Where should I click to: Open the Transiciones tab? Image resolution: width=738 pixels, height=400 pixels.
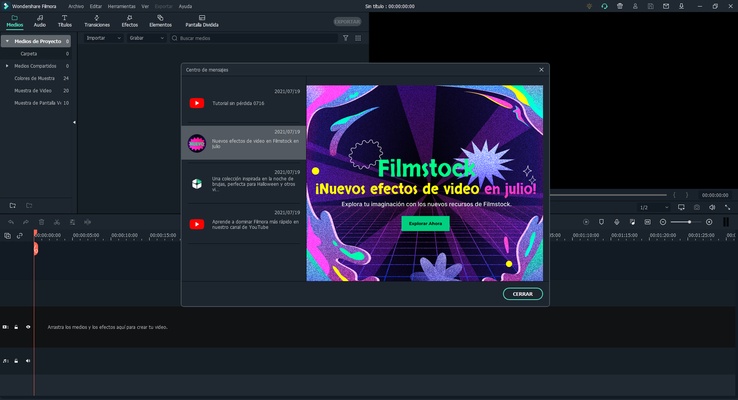tap(97, 21)
